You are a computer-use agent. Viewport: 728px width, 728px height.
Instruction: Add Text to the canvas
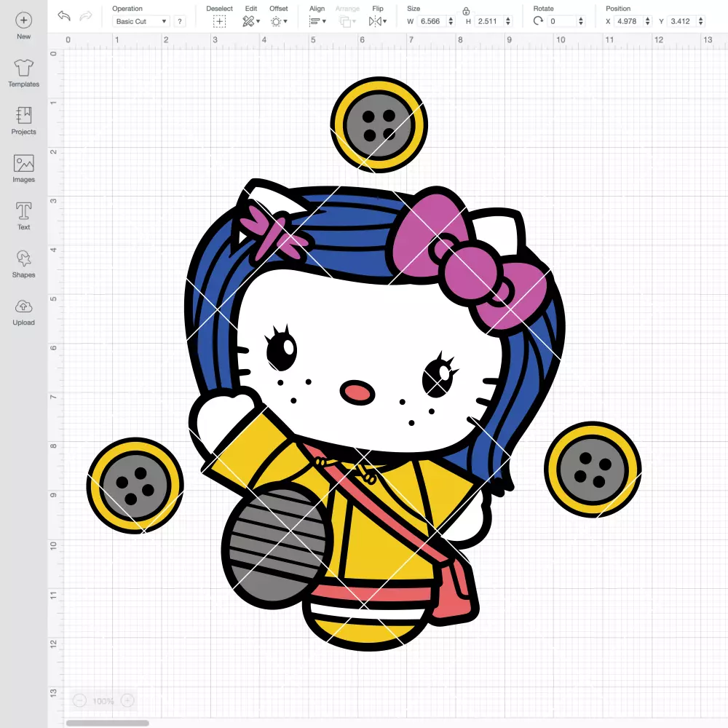[24, 216]
